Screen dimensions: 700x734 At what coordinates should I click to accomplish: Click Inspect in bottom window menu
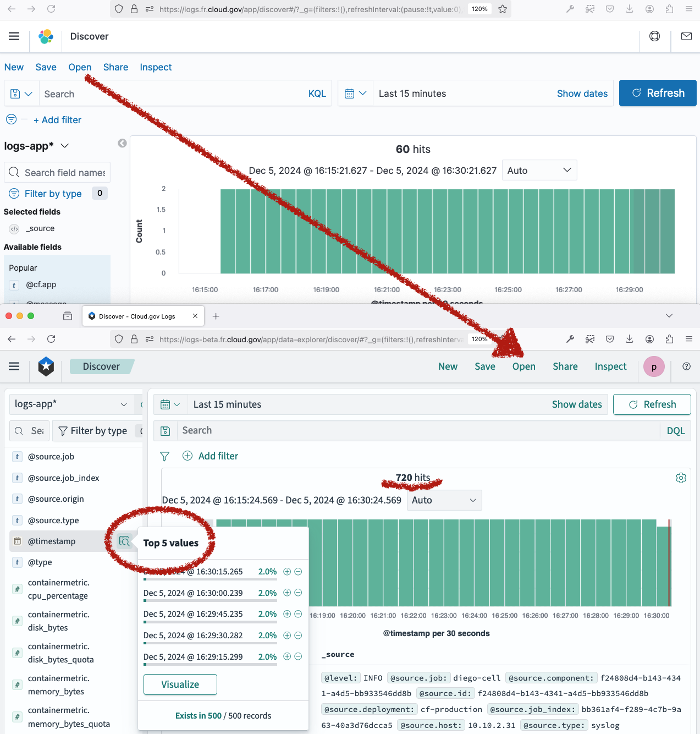click(610, 366)
